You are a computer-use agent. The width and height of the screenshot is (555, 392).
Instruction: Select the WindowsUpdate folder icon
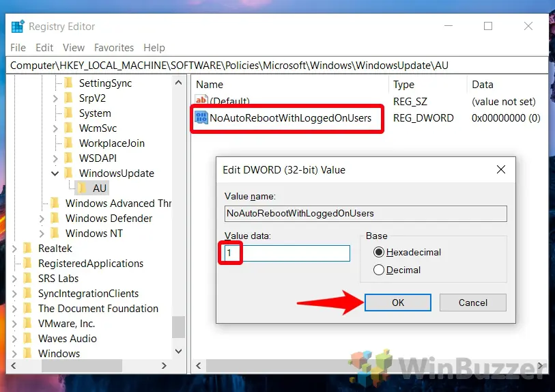[x=69, y=173]
